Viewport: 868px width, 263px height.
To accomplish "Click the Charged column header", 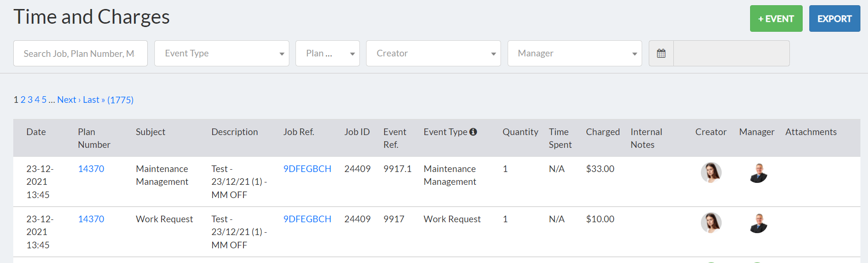I will [603, 132].
